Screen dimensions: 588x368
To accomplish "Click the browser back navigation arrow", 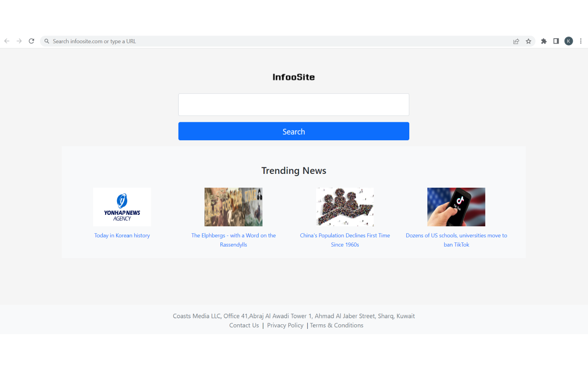I will 6,41.
